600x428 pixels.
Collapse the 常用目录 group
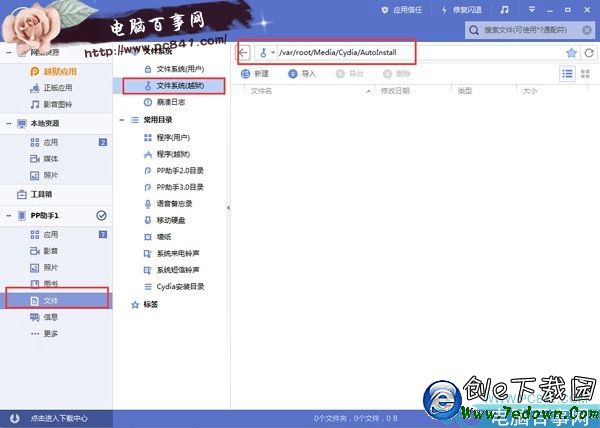[x=122, y=120]
